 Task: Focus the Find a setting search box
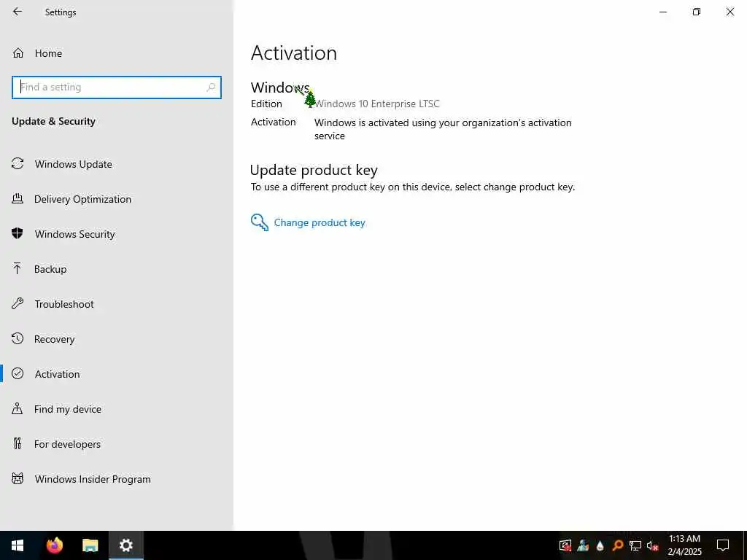tap(117, 87)
